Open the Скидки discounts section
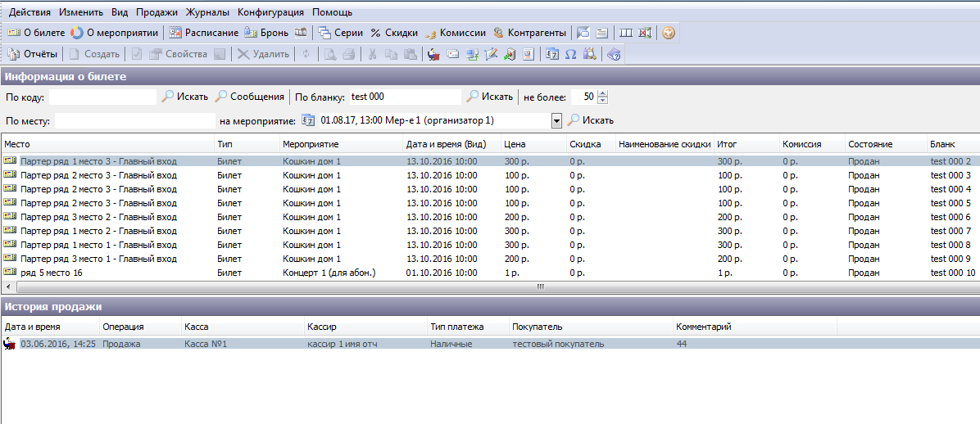 point(393,34)
